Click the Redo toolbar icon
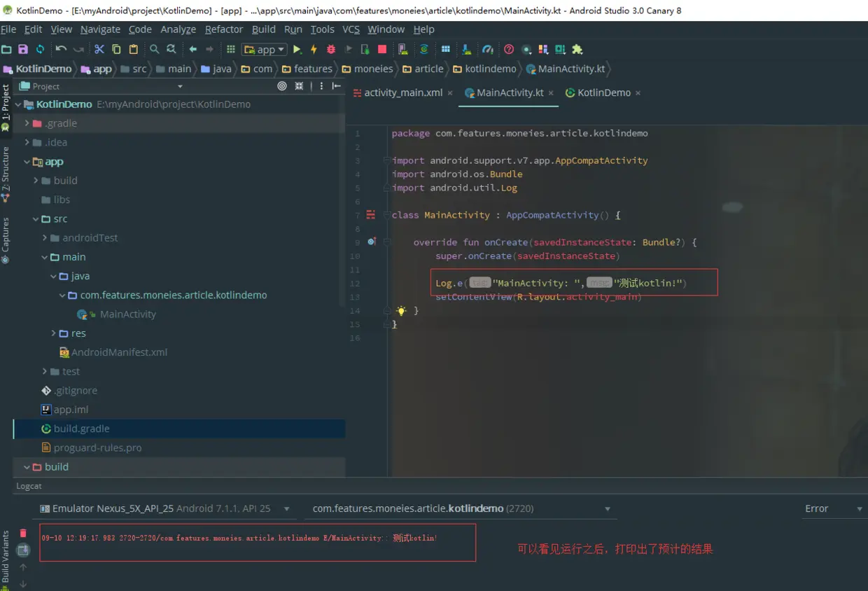Image resolution: width=868 pixels, height=591 pixels. pyautogui.click(x=78, y=49)
